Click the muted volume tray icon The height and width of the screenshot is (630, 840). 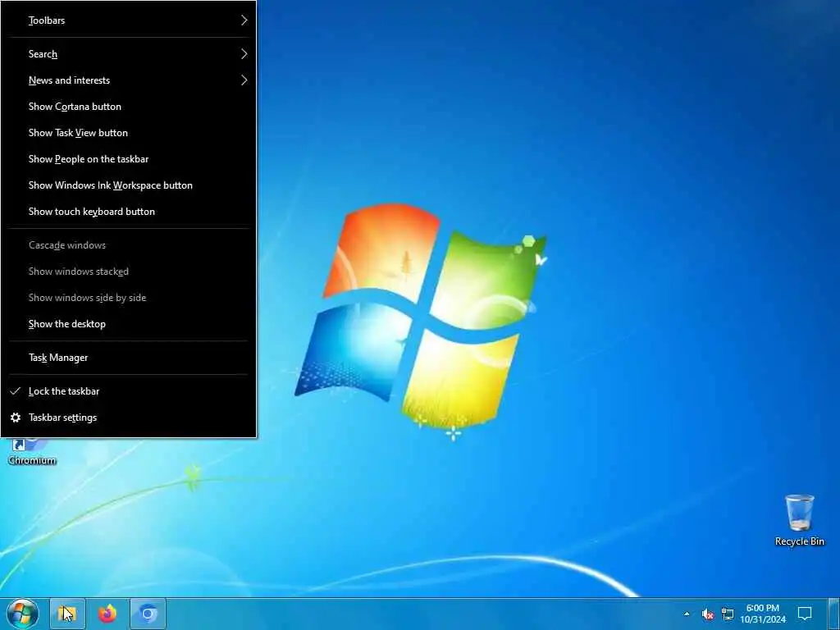(x=708, y=614)
